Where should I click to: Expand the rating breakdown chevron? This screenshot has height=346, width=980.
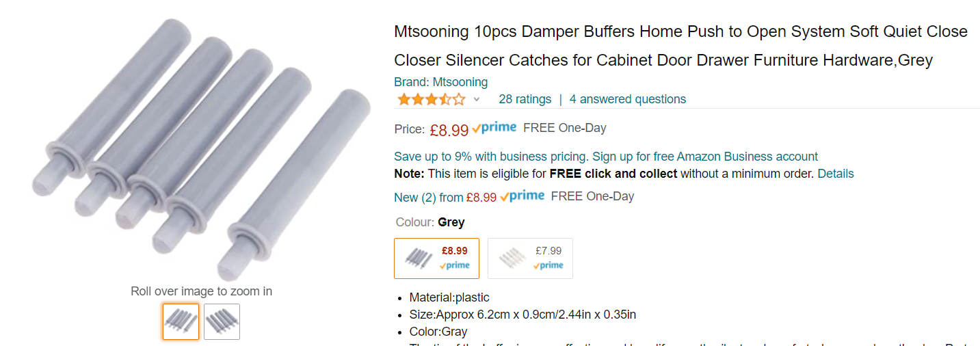click(x=477, y=100)
